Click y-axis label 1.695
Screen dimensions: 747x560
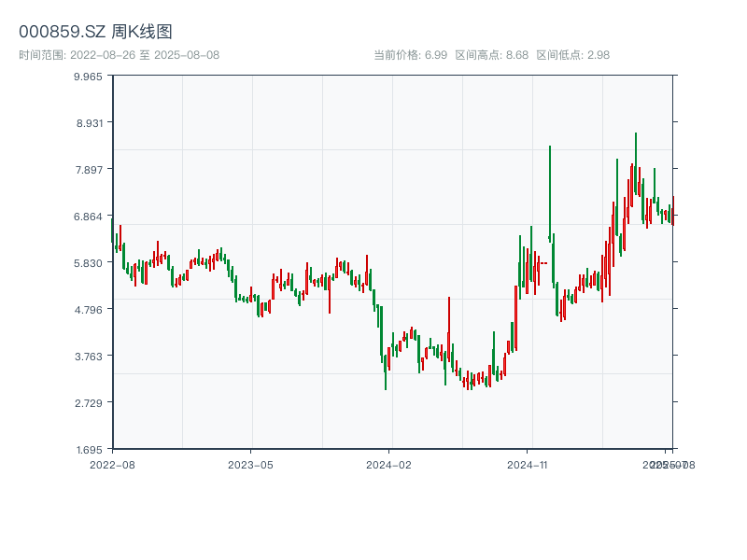(x=89, y=450)
